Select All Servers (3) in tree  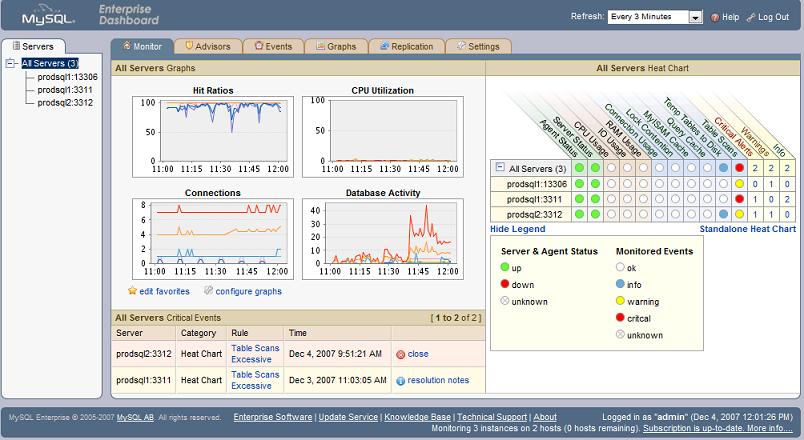click(50, 63)
